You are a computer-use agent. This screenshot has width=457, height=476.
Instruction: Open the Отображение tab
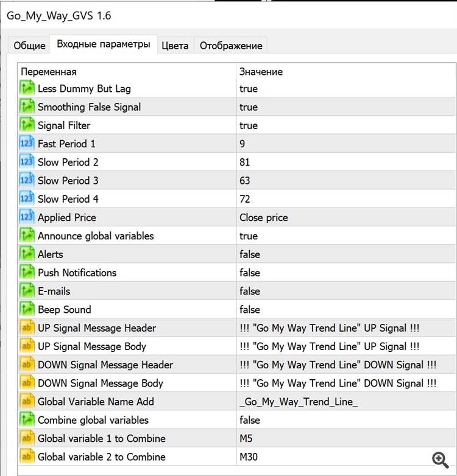click(x=231, y=46)
